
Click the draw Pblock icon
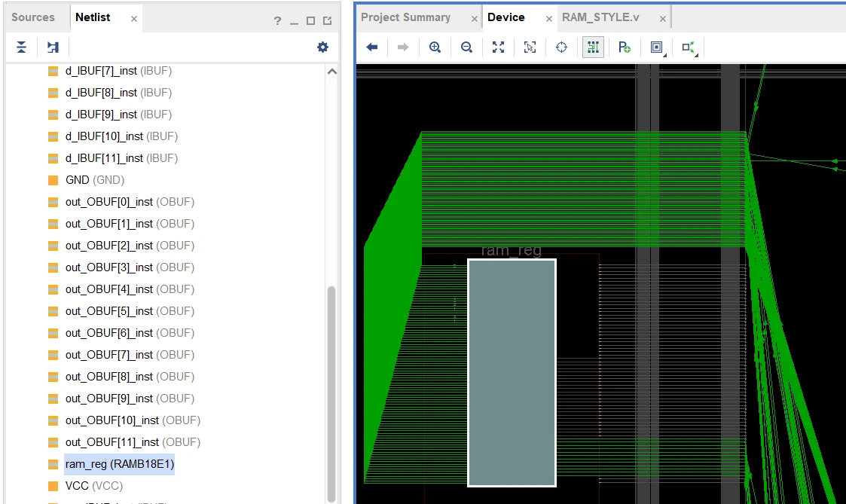click(625, 47)
